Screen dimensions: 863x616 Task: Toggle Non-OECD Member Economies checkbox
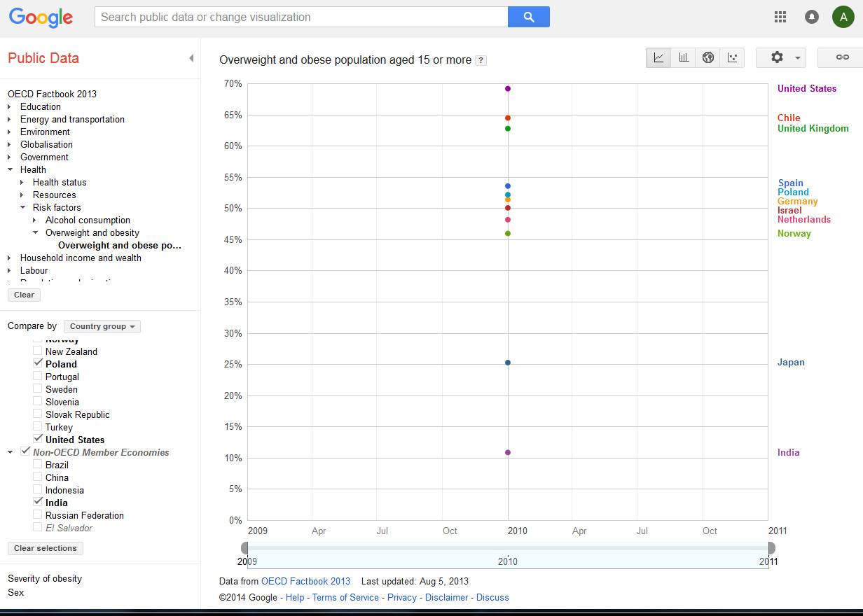[x=25, y=451]
